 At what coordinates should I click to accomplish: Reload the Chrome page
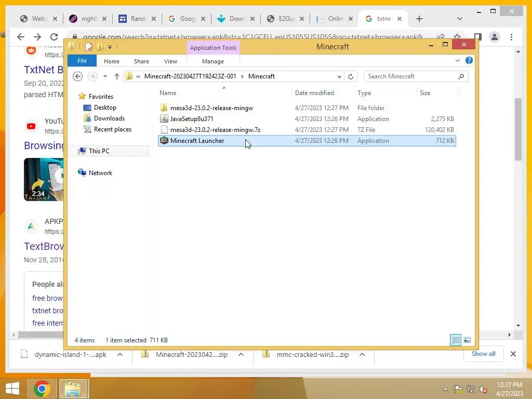click(x=54, y=37)
